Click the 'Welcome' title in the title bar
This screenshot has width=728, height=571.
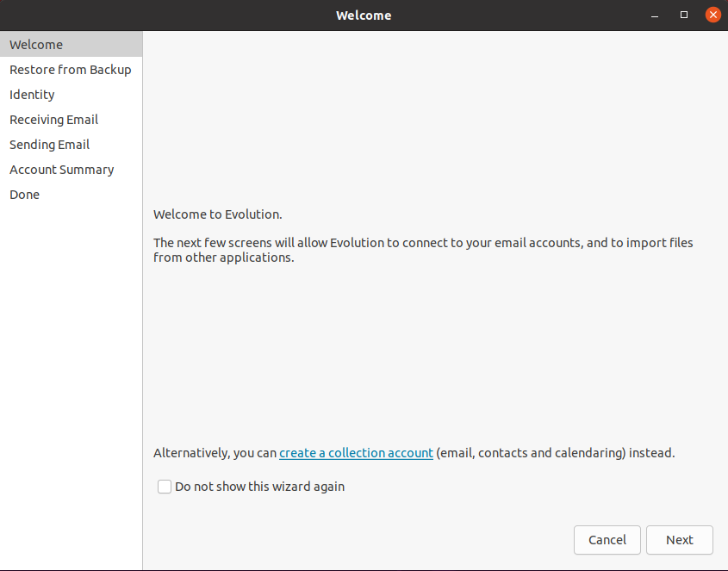(x=364, y=15)
